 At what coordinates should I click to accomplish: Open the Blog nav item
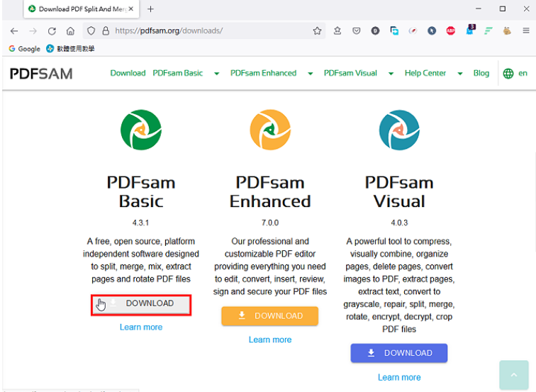[481, 73]
